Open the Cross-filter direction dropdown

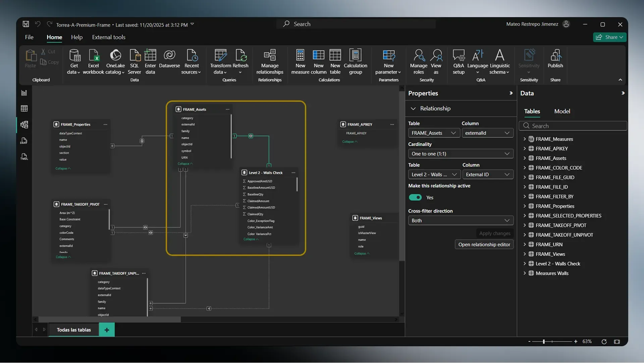[461, 220]
